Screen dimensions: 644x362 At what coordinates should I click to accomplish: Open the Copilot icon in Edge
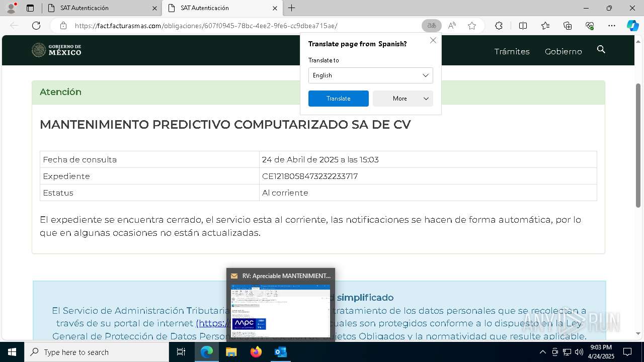pos(632,26)
